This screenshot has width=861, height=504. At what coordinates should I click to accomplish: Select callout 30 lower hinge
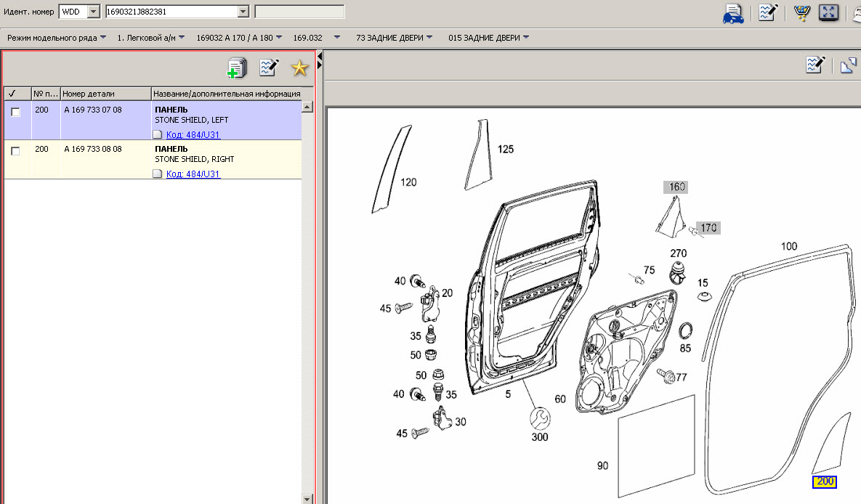(460, 422)
